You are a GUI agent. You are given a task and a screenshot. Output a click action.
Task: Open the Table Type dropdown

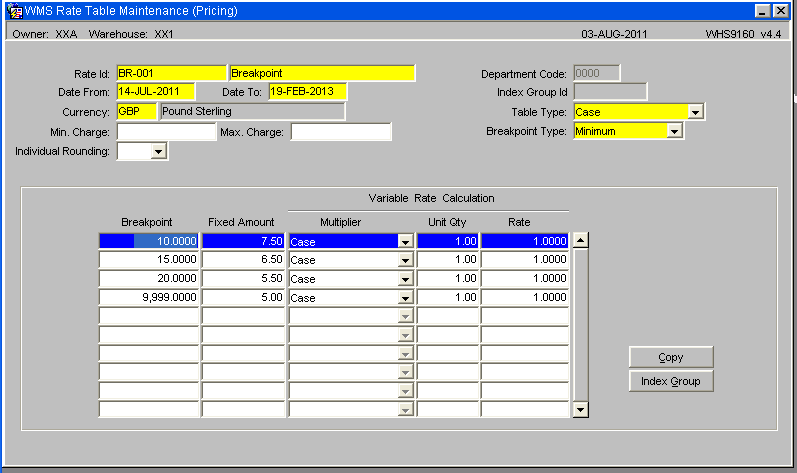coord(695,112)
